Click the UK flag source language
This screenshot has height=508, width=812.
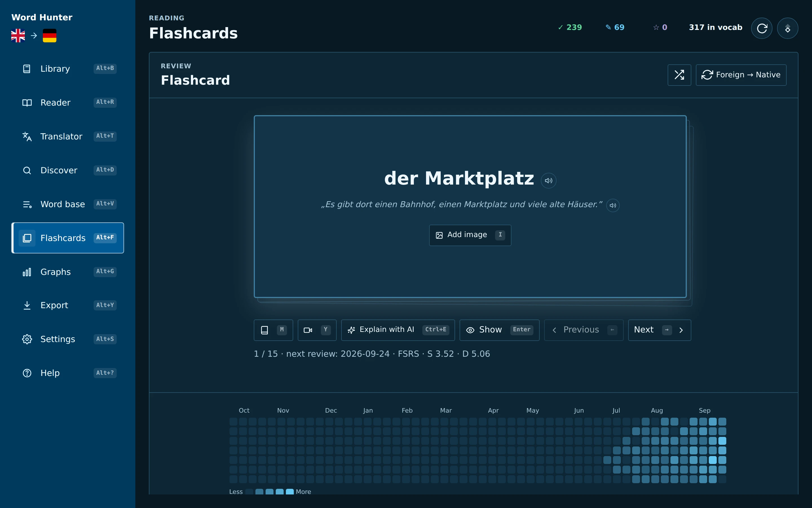18,36
